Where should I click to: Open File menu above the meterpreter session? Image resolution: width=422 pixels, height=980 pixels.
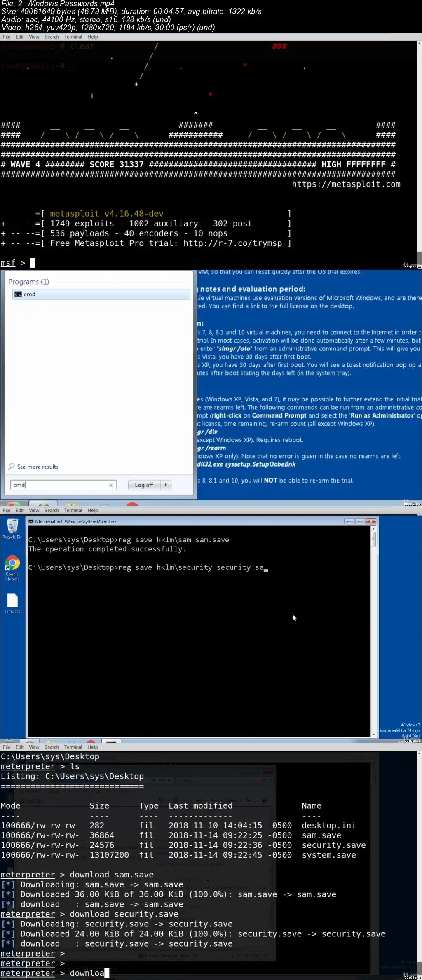click(7, 747)
